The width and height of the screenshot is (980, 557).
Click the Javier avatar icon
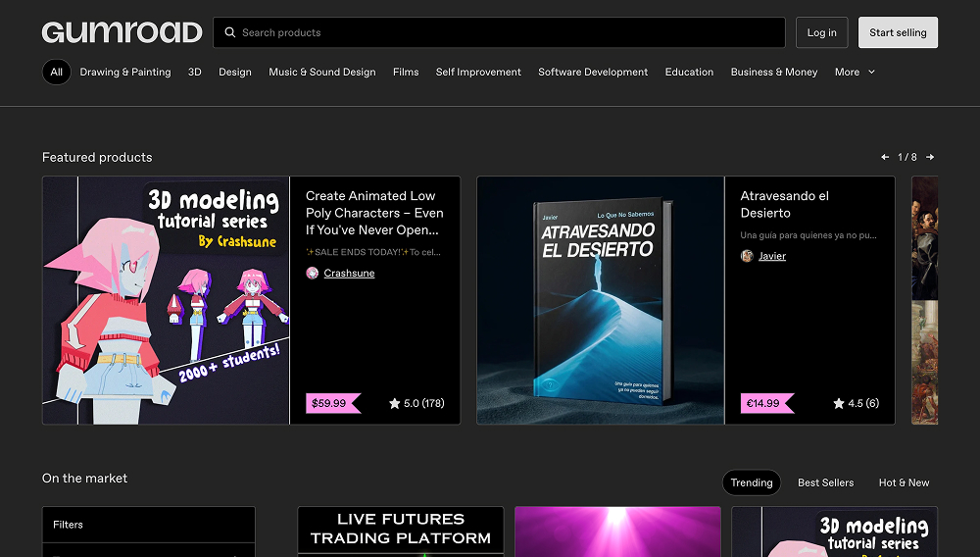click(x=746, y=256)
